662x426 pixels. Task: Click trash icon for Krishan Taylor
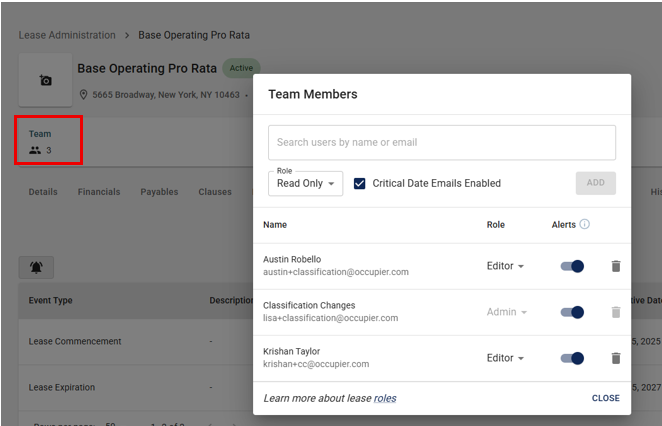[x=616, y=358]
